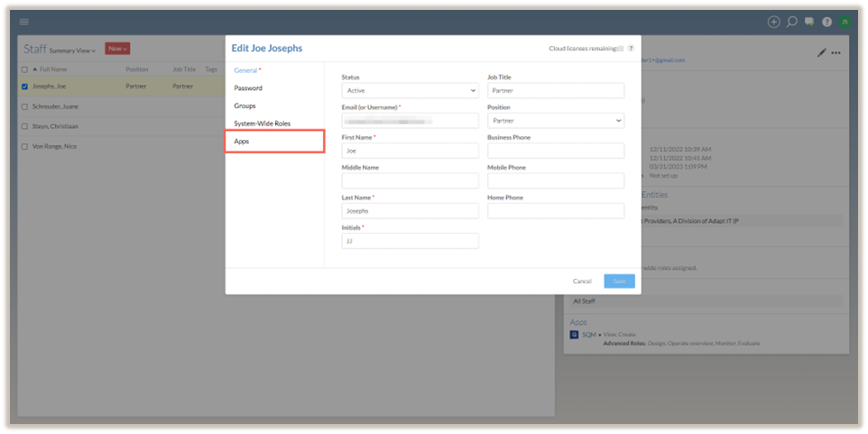
Task: Select the System-Wide Roles tab
Action: click(262, 123)
